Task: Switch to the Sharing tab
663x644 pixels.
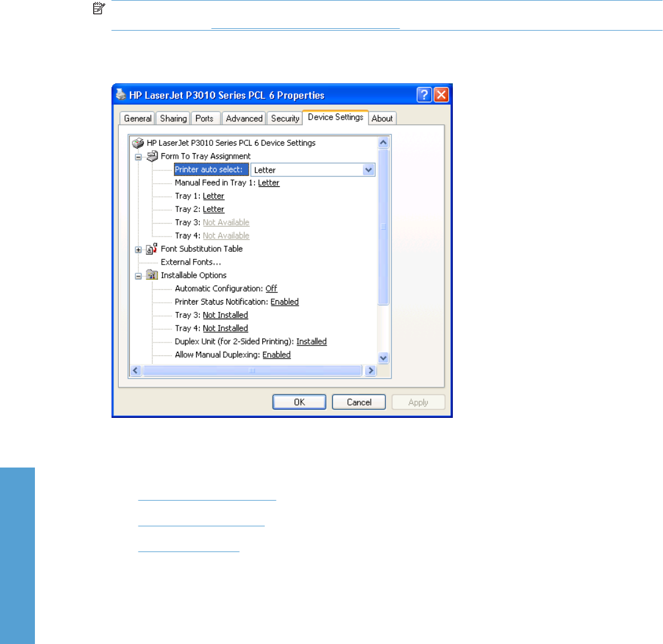Action: (x=173, y=118)
